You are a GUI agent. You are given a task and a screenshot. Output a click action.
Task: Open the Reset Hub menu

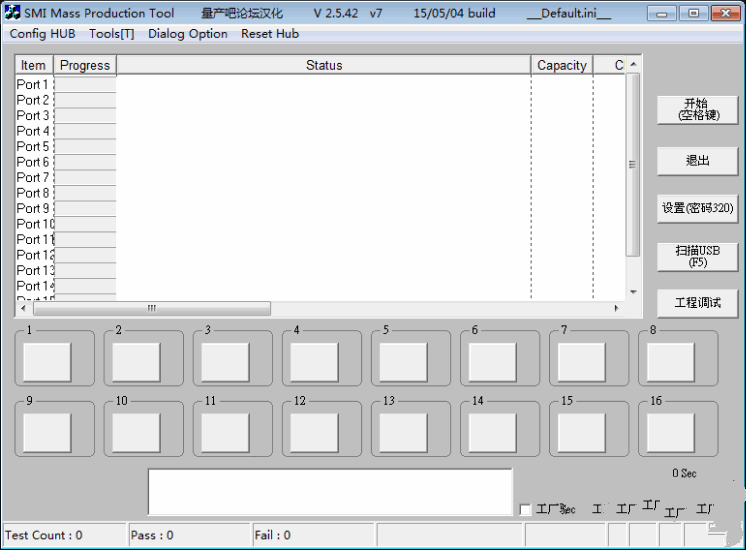[x=270, y=34]
